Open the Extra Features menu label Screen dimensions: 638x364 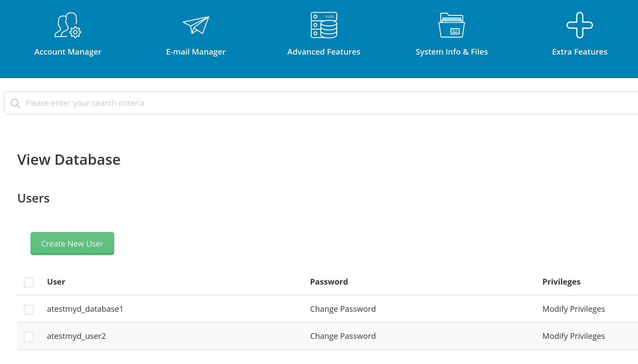click(x=579, y=52)
